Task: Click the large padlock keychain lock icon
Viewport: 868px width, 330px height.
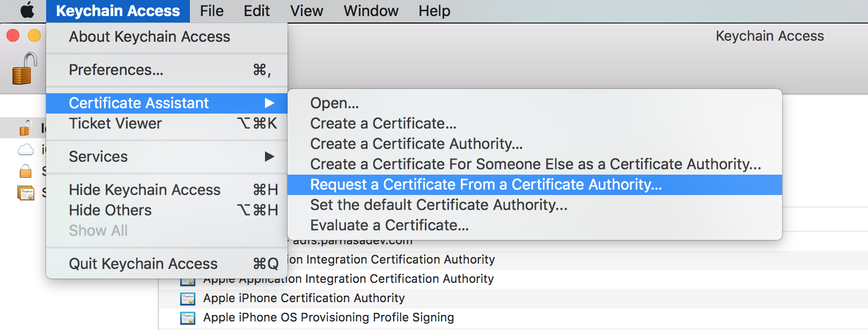Action: [25, 69]
